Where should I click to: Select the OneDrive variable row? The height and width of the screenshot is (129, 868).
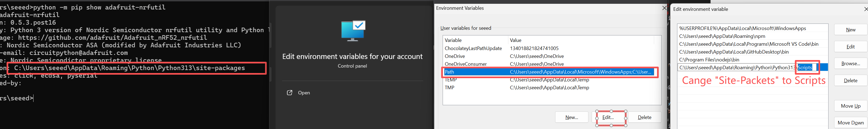pos(549,56)
